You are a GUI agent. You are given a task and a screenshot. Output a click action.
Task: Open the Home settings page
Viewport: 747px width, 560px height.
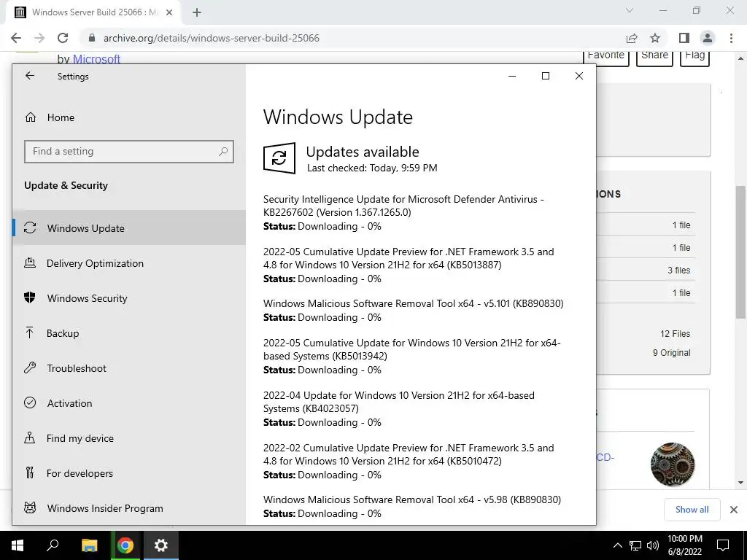(x=128, y=117)
